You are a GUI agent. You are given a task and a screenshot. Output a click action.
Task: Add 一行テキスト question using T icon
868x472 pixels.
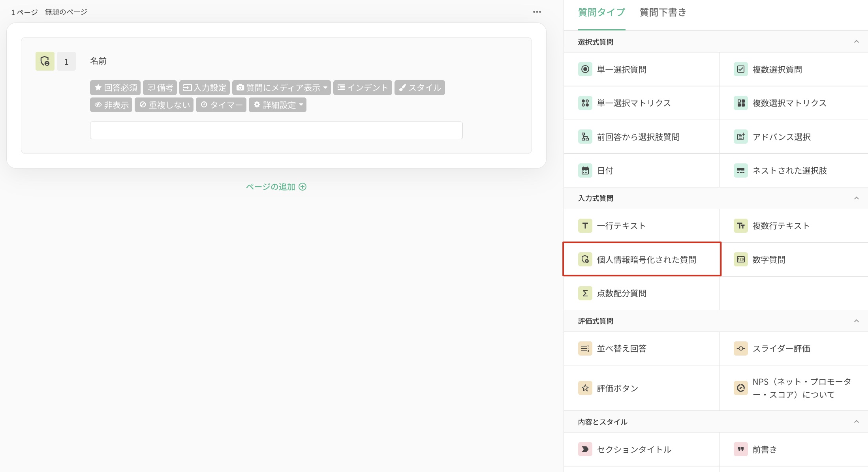(x=585, y=226)
